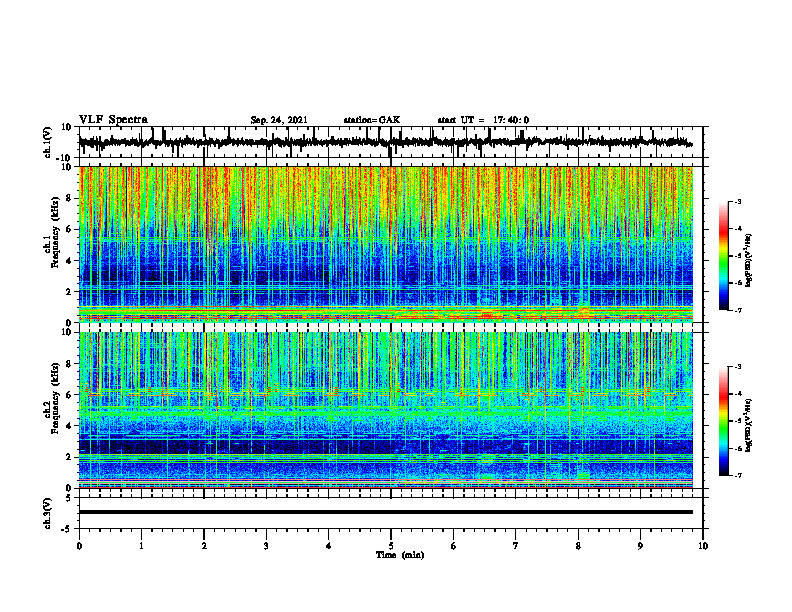
Task: Click the time axis tick label "3"
Action: pos(266,546)
